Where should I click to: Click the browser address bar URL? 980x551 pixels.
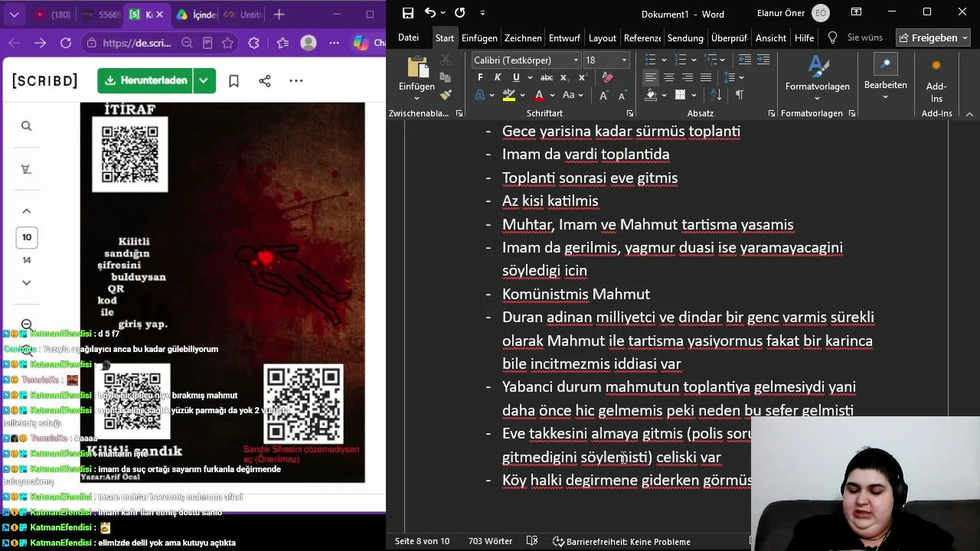pos(137,44)
